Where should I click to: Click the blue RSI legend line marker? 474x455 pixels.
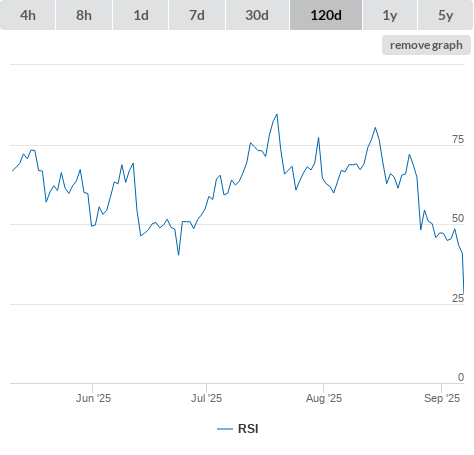225,429
